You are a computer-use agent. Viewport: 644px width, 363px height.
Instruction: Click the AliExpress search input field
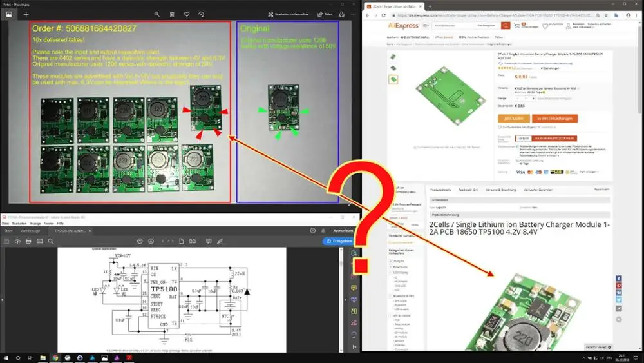[453, 26]
